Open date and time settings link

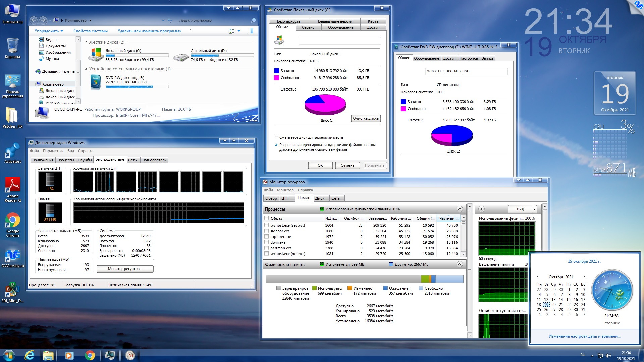(584, 336)
